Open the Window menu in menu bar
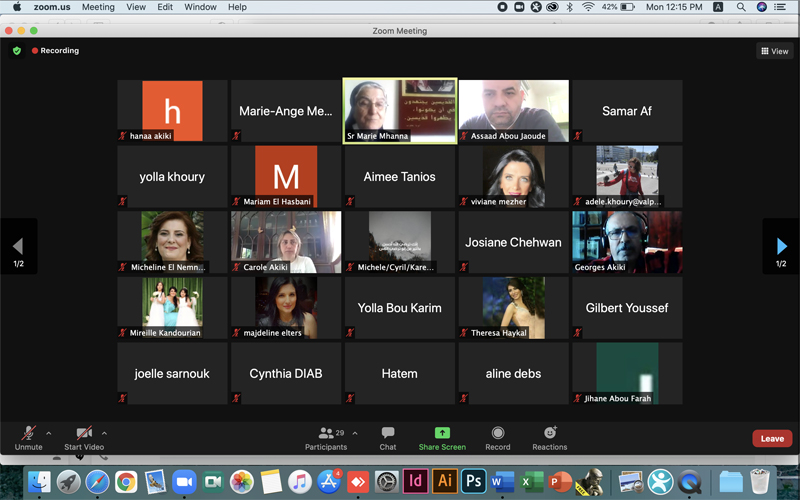This screenshot has height=500, width=800. pos(200,7)
